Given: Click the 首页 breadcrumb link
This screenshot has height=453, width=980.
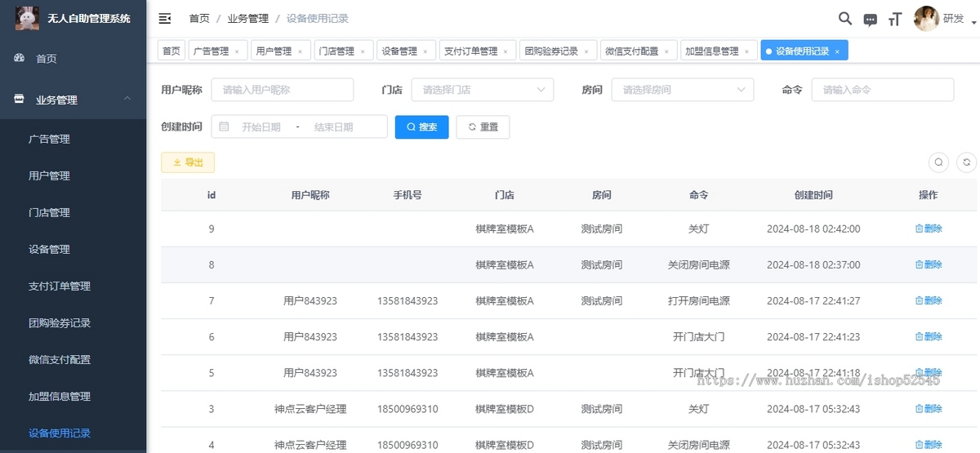Looking at the screenshot, I should point(198,18).
